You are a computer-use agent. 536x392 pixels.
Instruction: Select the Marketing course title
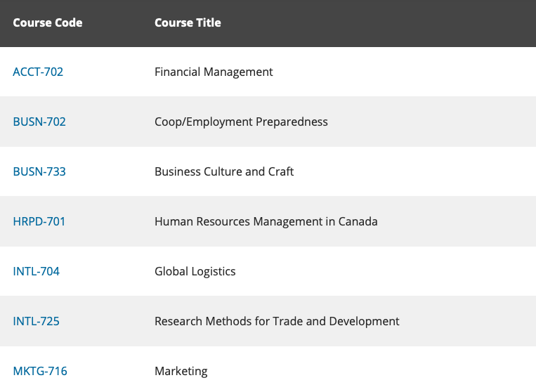click(x=181, y=371)
